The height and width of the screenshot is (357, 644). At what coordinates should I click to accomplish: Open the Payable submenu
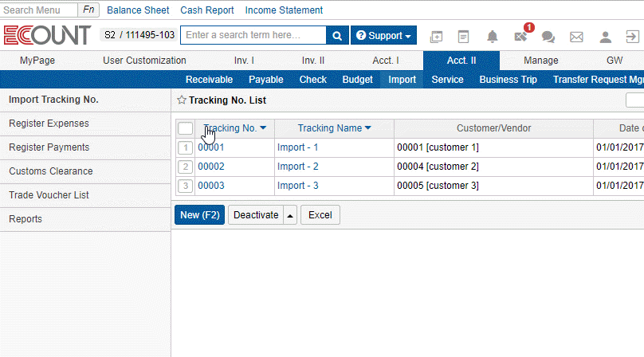[266, 79]
